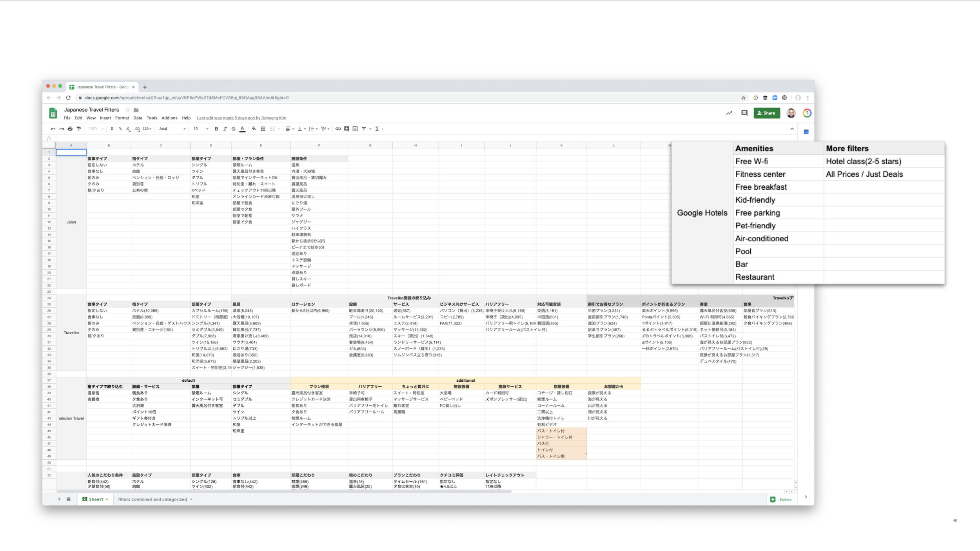Viewport: 980px width, 551px height.
Task: Open the text color picker
Action: pyautogui.click(x=242, y=129)
